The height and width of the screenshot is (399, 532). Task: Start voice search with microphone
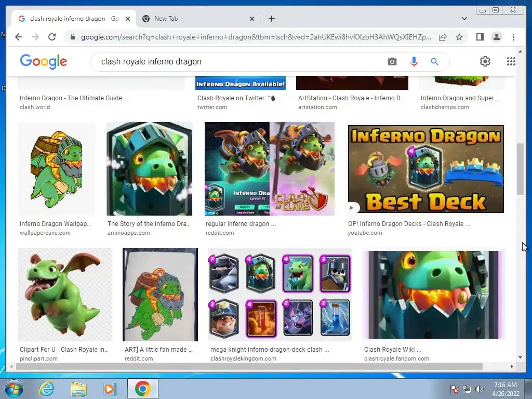pos(414,62)
